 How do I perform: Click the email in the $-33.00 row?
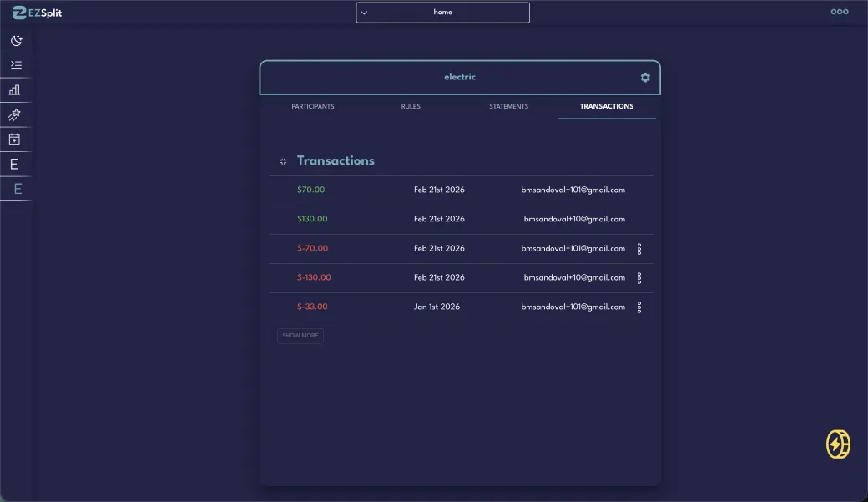click(573, 307)
